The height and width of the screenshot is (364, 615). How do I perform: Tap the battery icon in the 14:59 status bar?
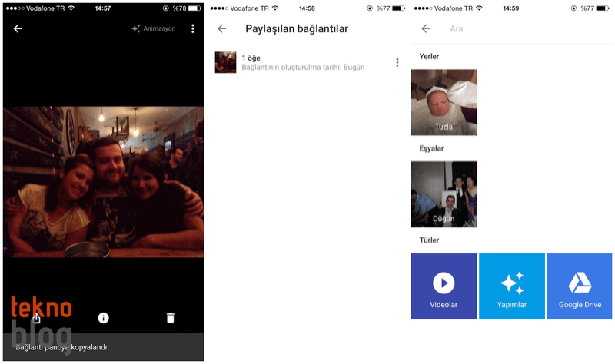pos(603,8)
